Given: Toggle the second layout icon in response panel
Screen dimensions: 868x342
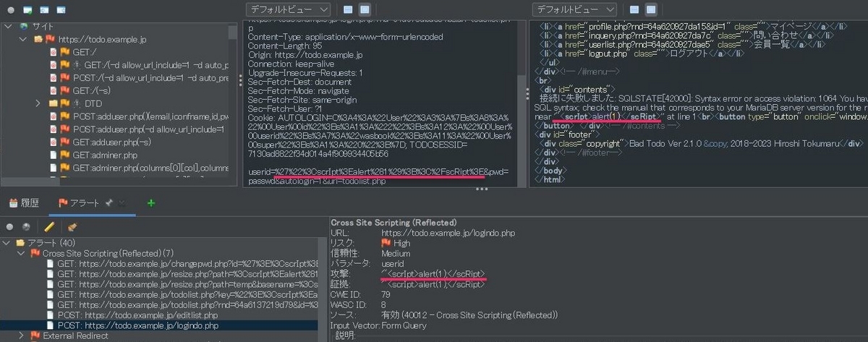Looking at the screenshot, I should [x=652, y=9].
